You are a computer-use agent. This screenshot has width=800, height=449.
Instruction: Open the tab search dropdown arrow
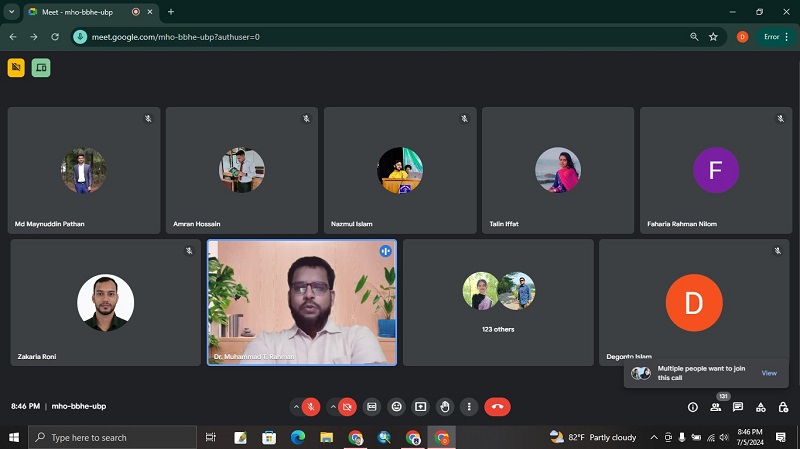(11, 12)
